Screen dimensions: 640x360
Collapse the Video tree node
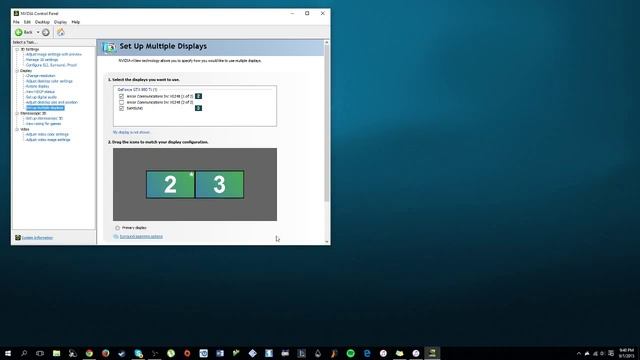[x=17, y=129]
